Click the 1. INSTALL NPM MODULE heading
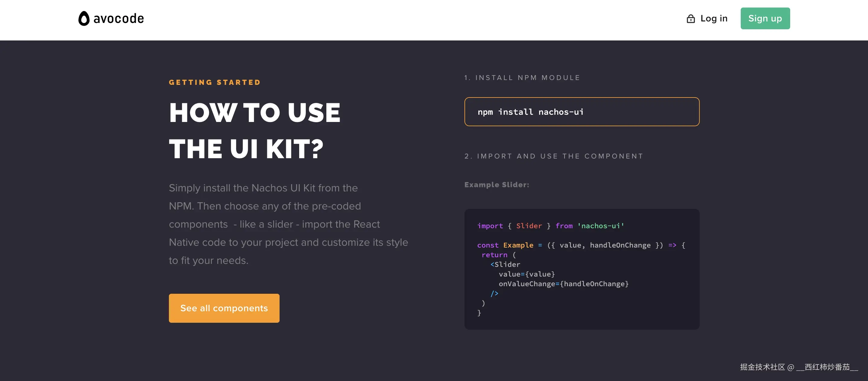This screenshot has width=868, height=381. pos(522,78)
